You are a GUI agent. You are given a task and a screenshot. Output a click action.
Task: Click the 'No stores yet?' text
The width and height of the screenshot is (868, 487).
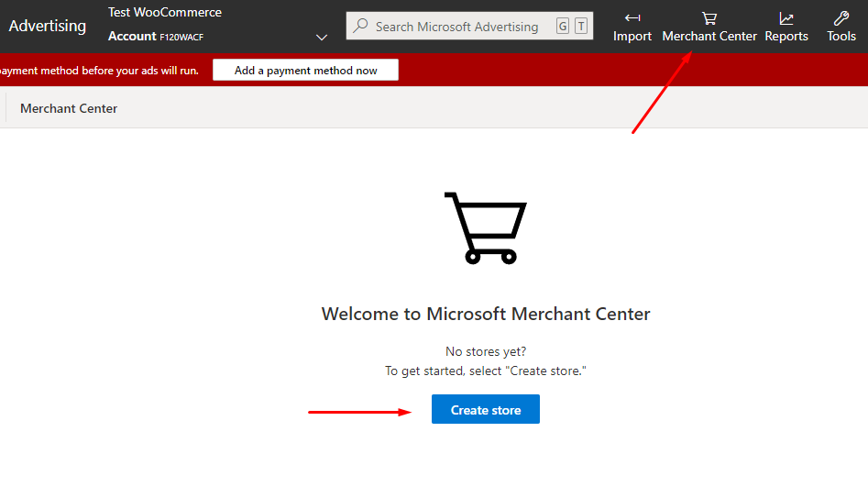pos(486,352)
